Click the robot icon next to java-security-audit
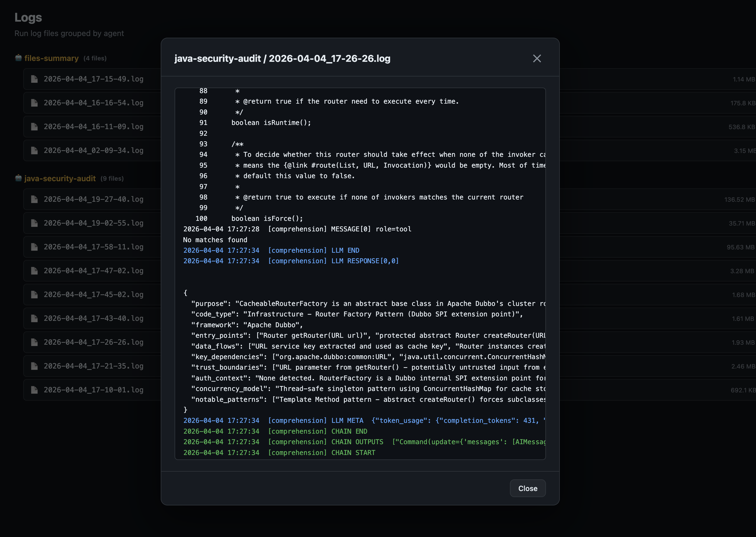756x537 pixels. coord(19,178)
